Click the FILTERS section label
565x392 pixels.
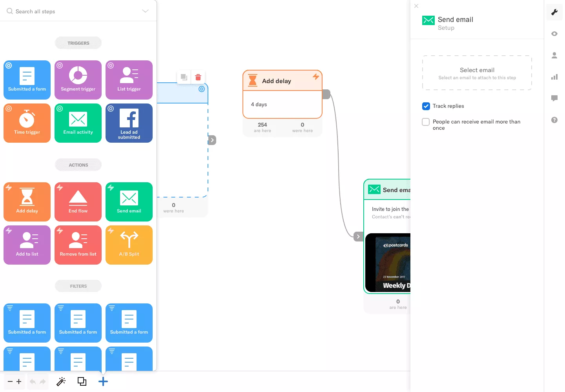78,286
